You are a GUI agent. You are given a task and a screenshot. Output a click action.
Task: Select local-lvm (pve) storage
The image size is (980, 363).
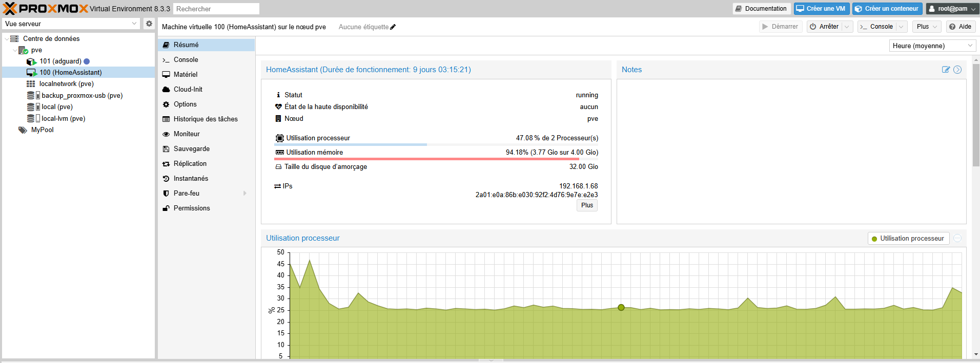(64, 119)
